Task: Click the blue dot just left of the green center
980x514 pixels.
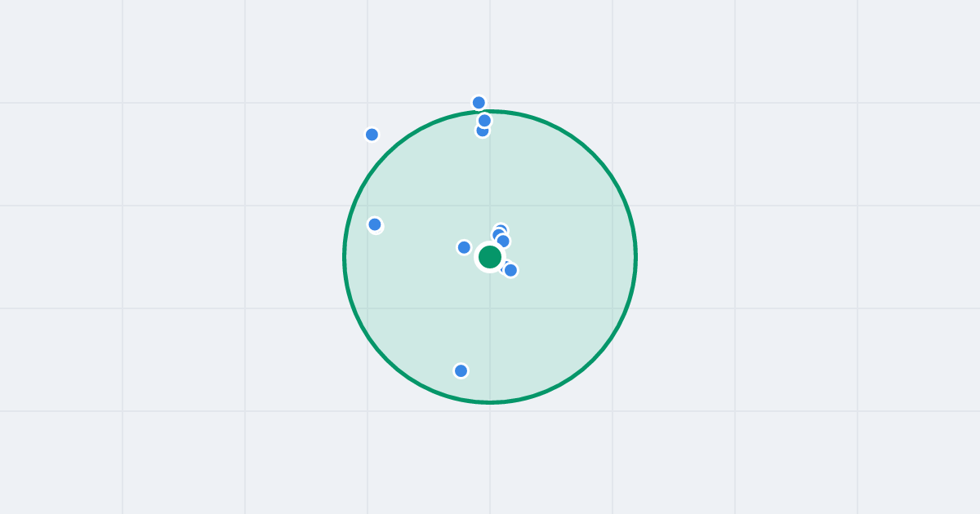Action: pyautogui.click(x=464, y=247)
